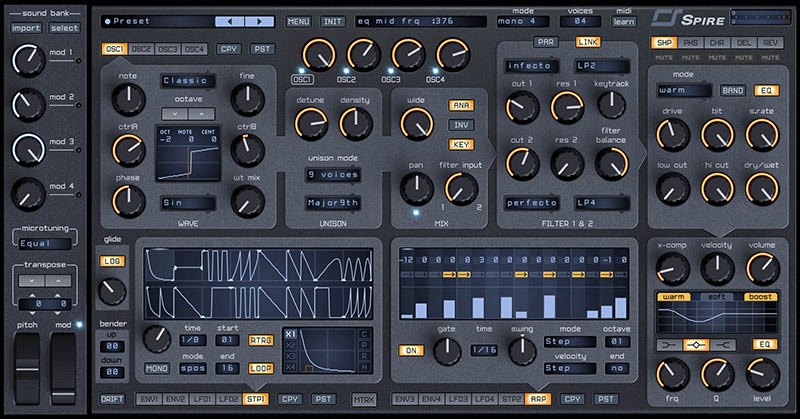
Task: Toggle the filter LINK button
Action: tap(588, 42)
